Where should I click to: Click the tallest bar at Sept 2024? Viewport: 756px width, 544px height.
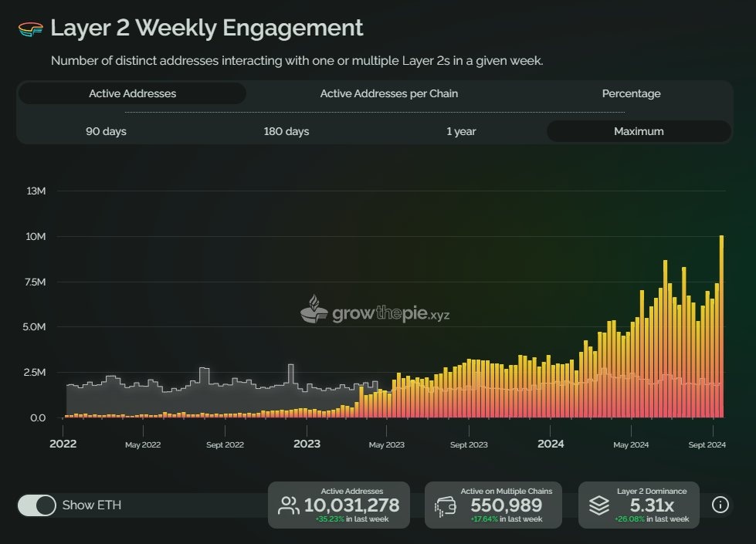coord(722,326)
